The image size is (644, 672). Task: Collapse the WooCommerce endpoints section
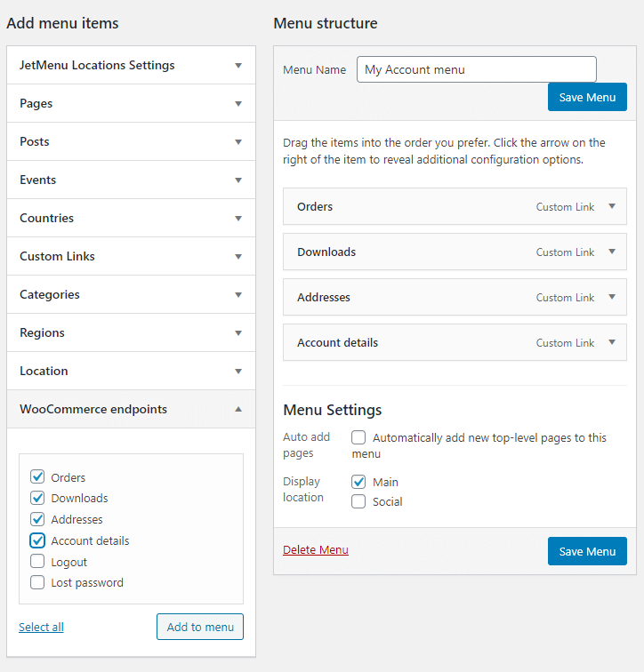pyautogui.click(x=131, y=409)
